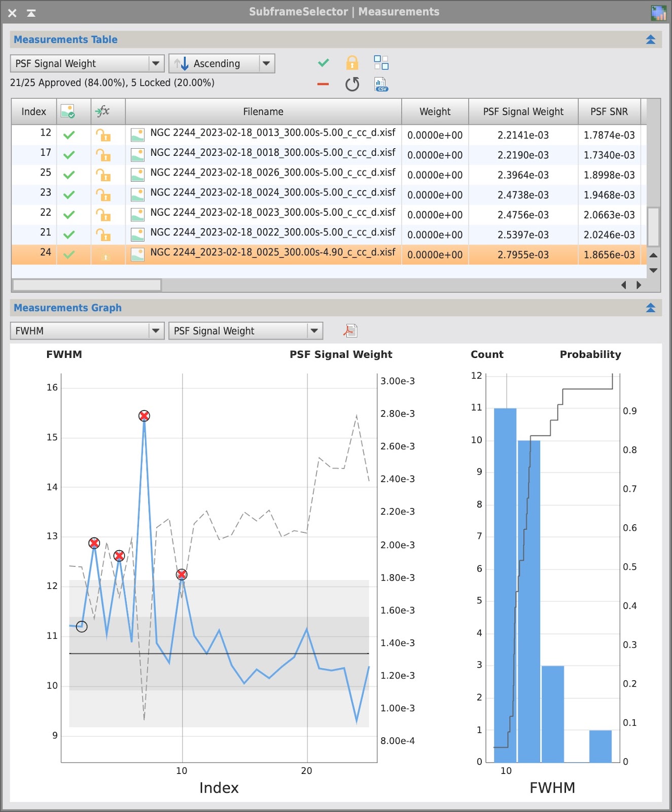
Task: Open the FWHM graph property dropdown
Action: coord(87,331)
